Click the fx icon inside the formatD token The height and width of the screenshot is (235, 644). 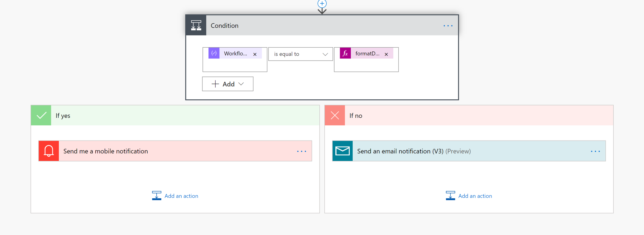[346, 54]
